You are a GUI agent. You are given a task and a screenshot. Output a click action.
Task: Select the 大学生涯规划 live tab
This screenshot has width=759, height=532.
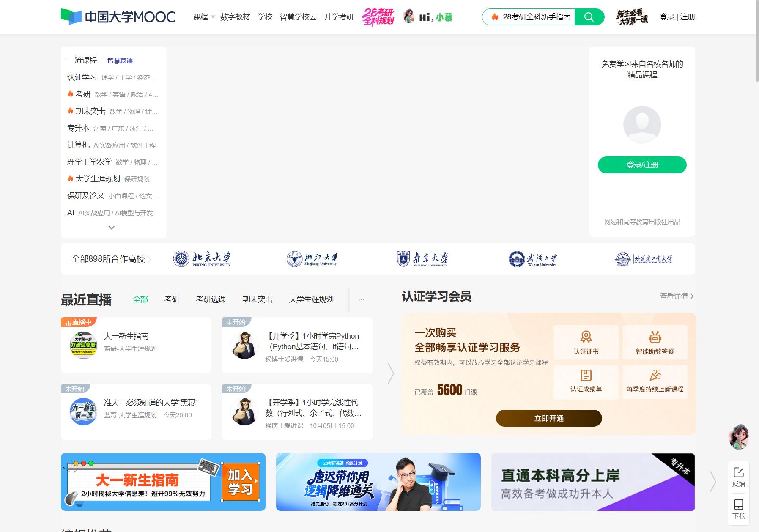(311, 299)
